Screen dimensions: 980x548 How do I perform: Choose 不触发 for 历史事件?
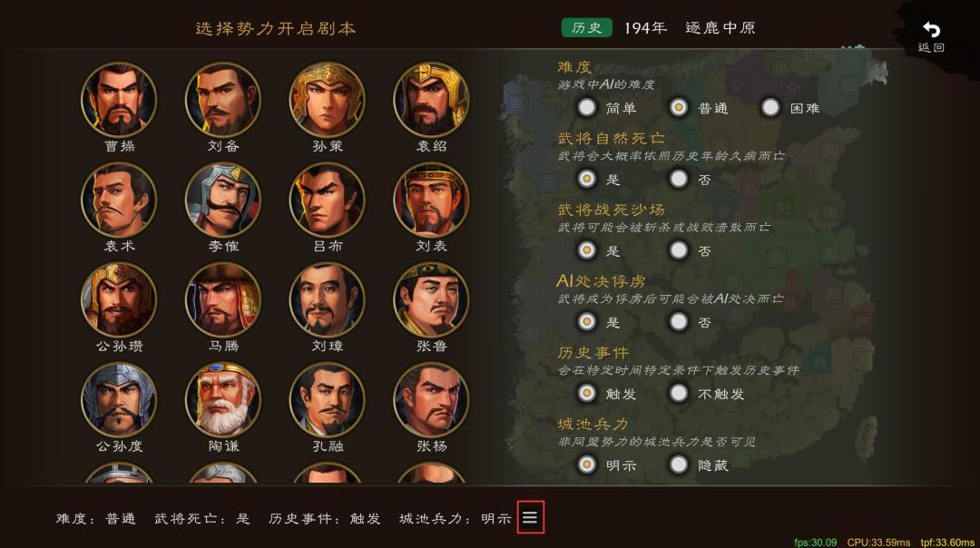(679, 393)
